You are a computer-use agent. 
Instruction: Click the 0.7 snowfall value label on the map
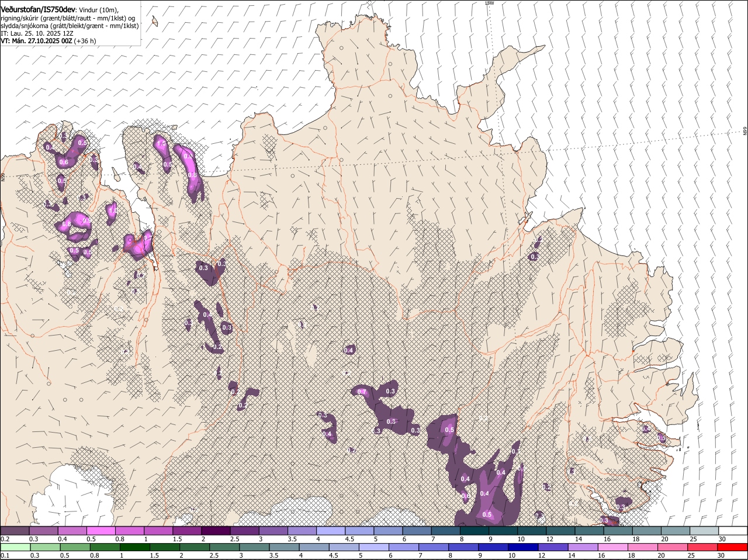click(362, 392)
